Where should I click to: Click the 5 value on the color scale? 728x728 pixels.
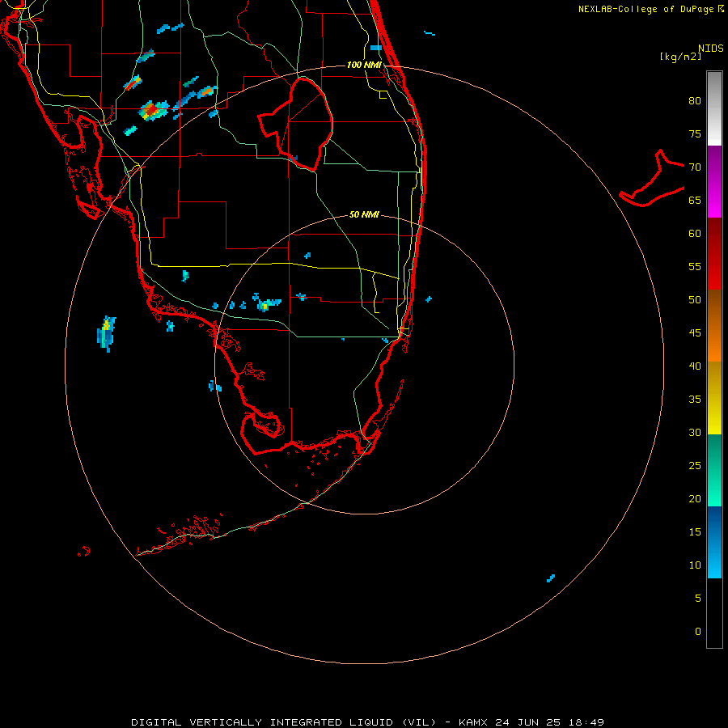point(698,598)
